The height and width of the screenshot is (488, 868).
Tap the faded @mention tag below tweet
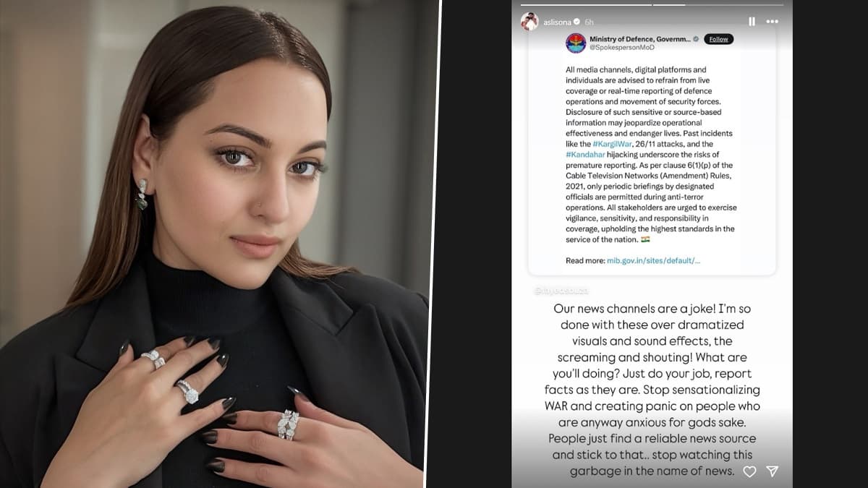point(561,290)
